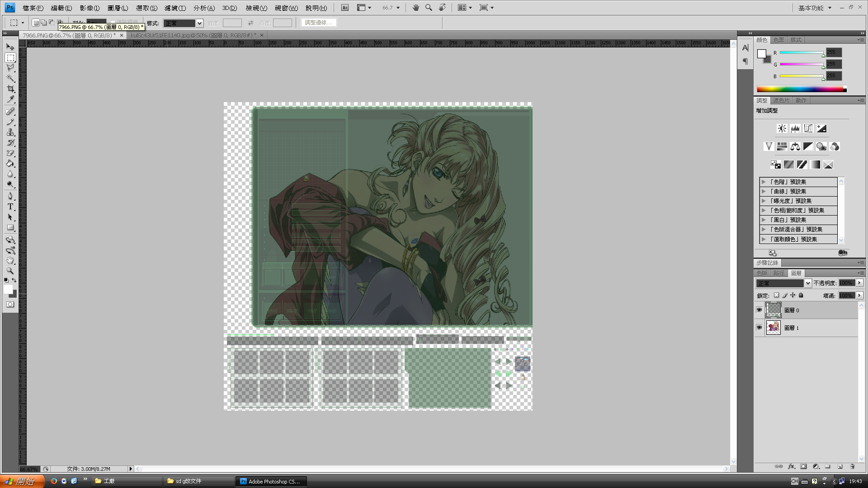Select the Eyedropper tool
The height and width of the screenshot is (488, 868).
[x=10, y=99]
